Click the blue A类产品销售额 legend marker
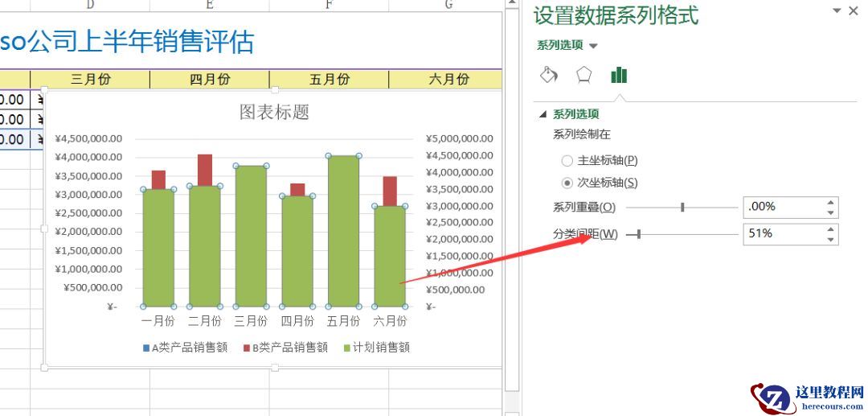Viewport: 868px width, 416px height. click(145, 348)
